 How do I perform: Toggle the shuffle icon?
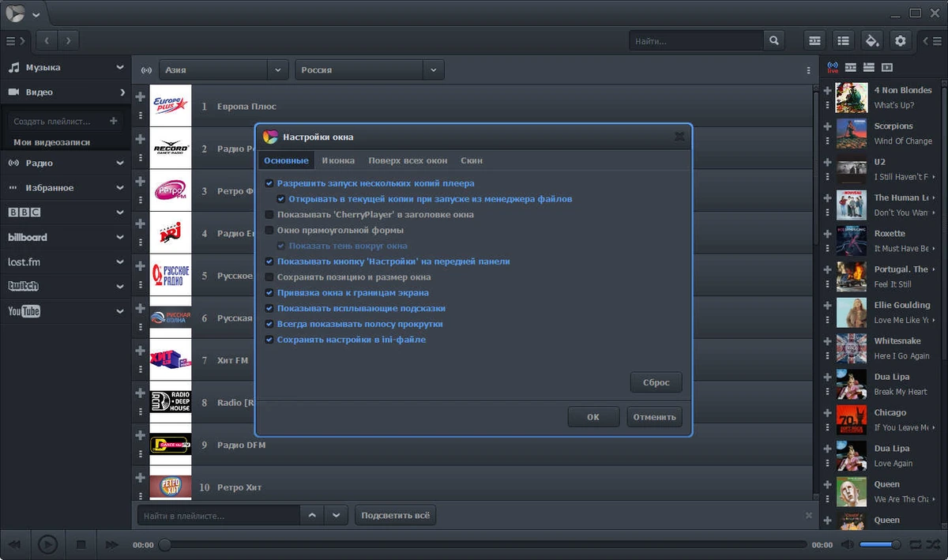click(x=934, y=544)
